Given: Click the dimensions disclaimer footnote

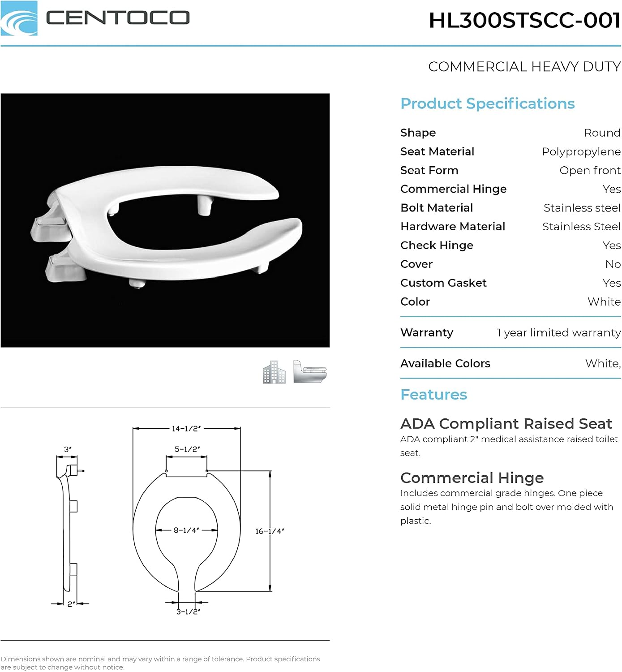Looking at the screenshot, I should [x=160, y=663].
